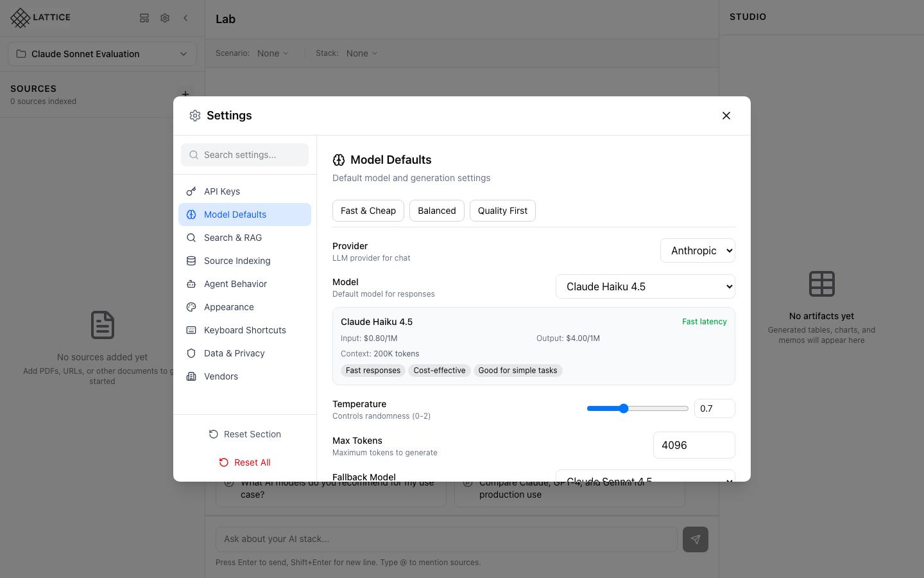Click the layout panels icon in top bar
This screenshot has width=924, height=578.
[x=144, y=18]
